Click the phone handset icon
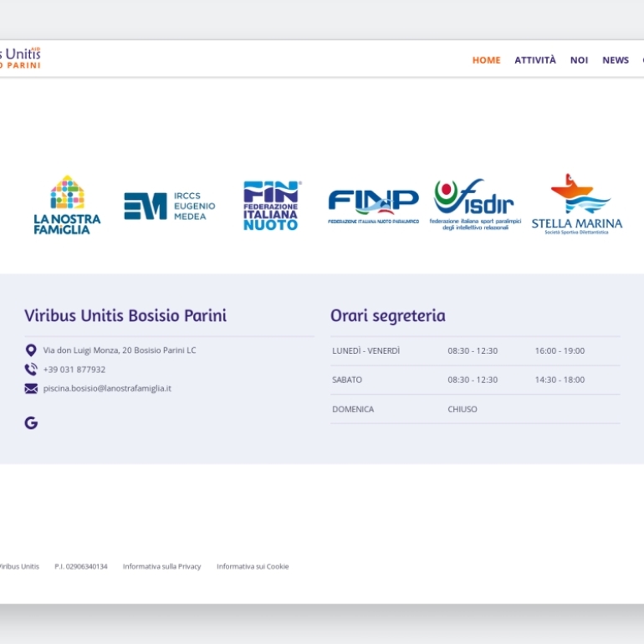The height and width of the screenshot is (644, 644). [x=31, y=369]
